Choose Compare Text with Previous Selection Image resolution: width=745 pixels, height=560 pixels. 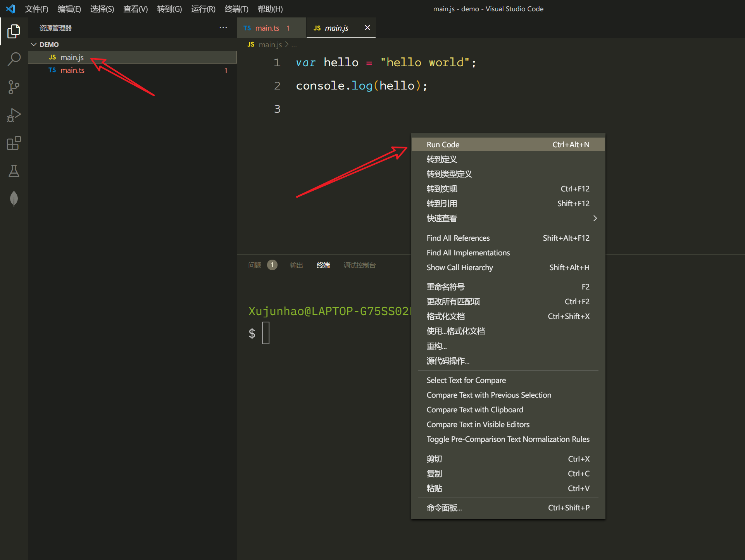508,395
